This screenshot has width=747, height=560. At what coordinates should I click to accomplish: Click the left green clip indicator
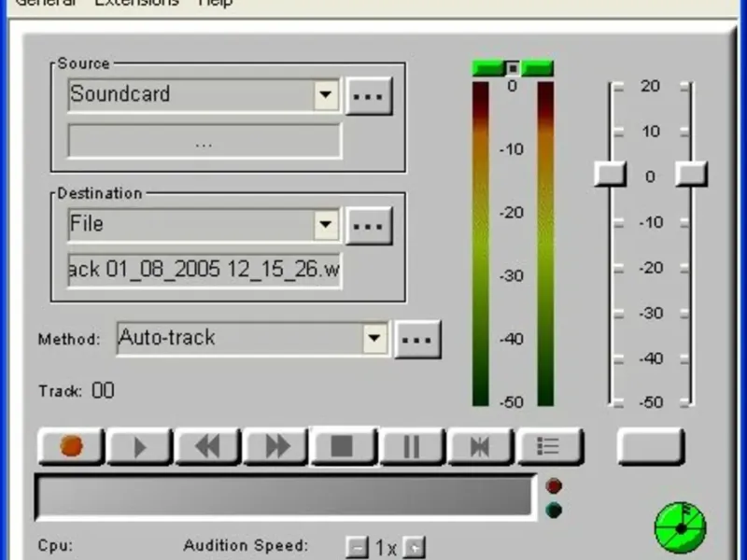(x=488, y=68)
